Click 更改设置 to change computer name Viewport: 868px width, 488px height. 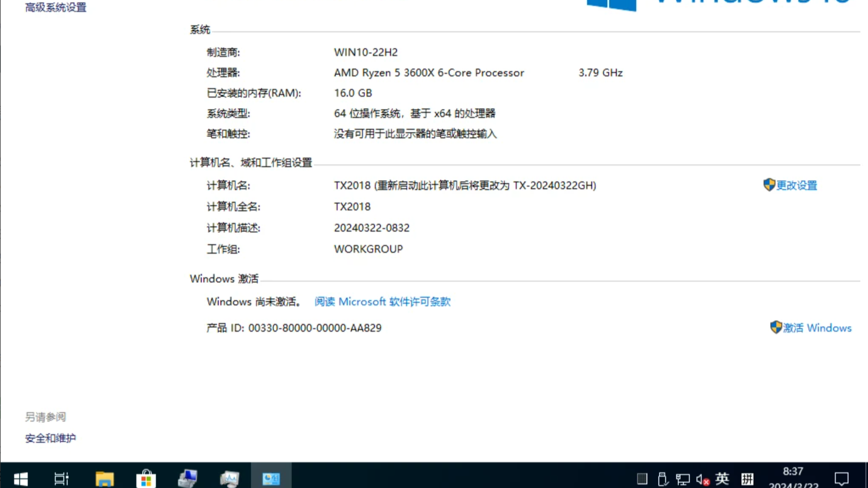coord(796,185)
